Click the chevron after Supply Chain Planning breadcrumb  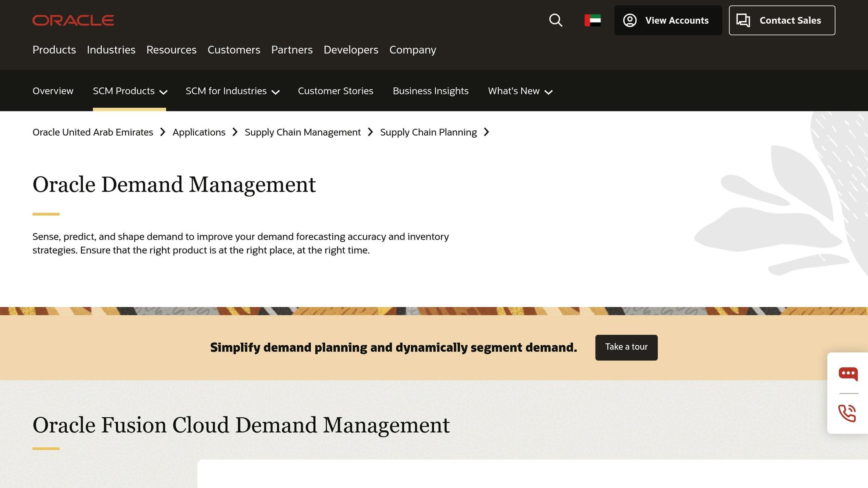[x=487, y=132]
